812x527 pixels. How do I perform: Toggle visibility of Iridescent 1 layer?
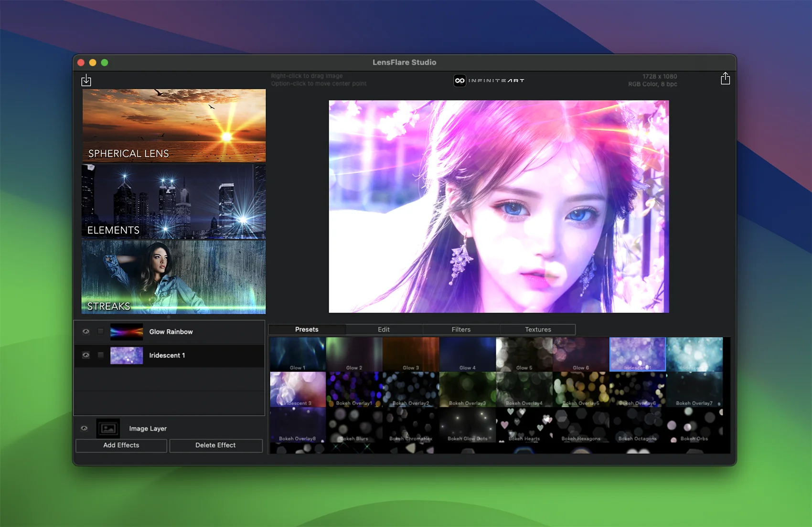point(85,355)
